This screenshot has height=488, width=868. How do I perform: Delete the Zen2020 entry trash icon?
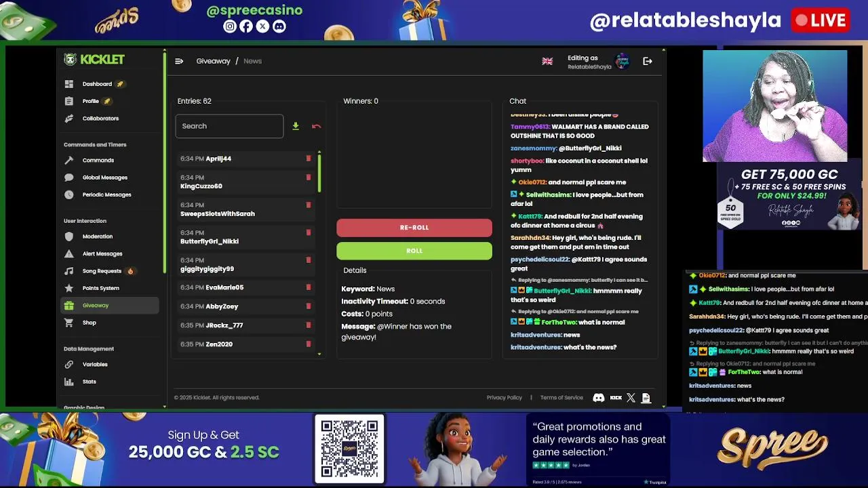(309, 344)
